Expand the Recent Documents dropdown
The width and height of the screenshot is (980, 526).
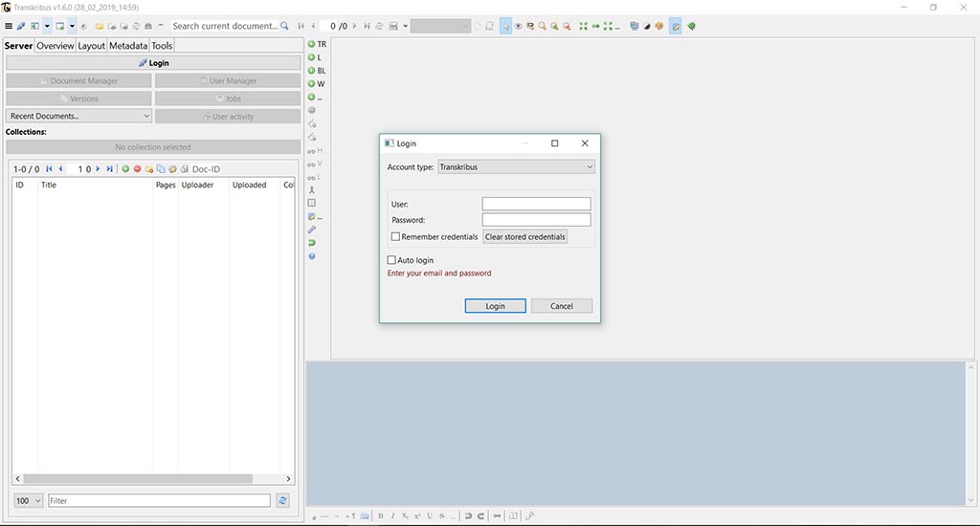[78, 116]
